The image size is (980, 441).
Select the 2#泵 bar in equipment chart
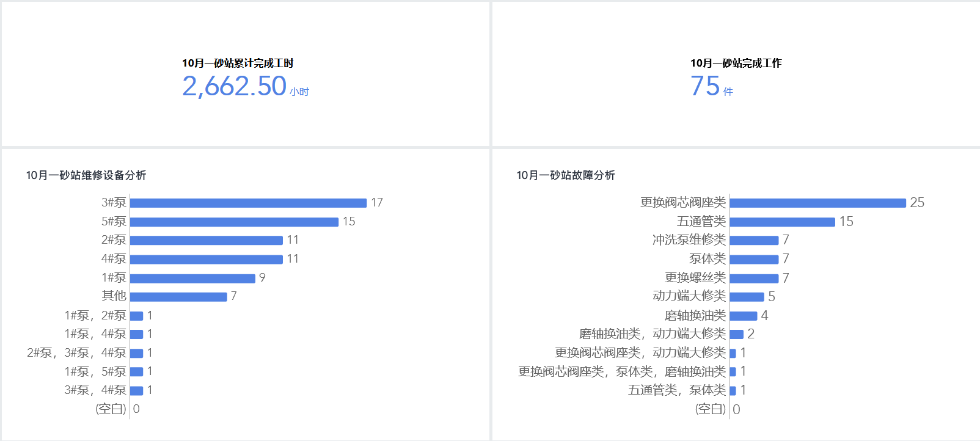(x=207, y=241)
